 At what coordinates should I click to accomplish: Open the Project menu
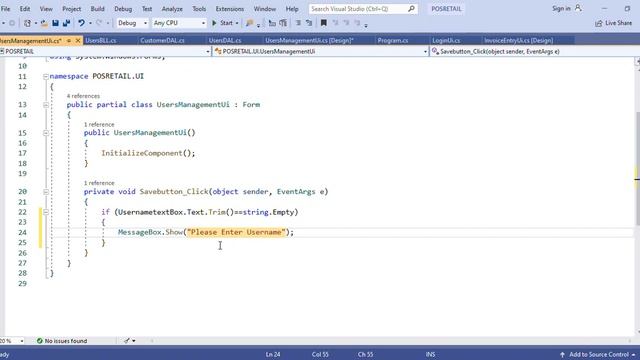click(x=71, y=9)
